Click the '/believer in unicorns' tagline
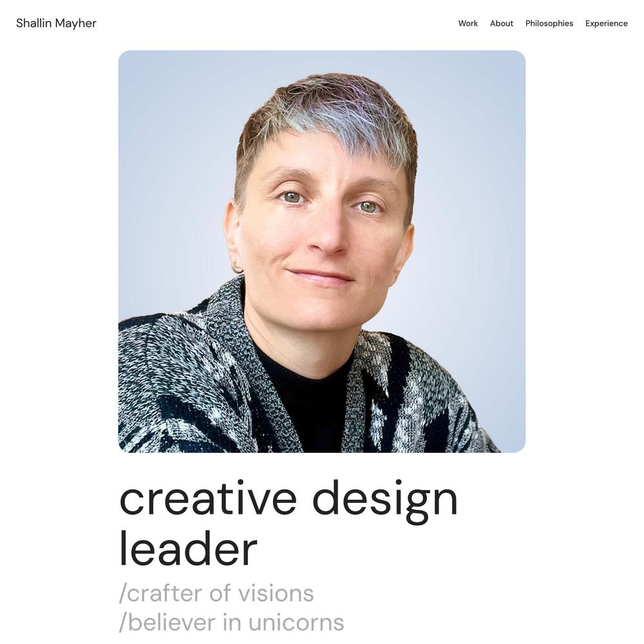The image size is (644, 644). coord(231,622)
